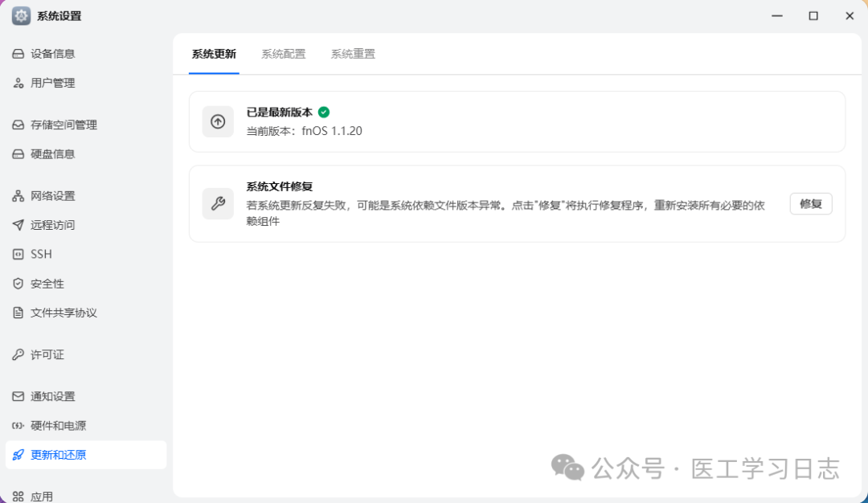868x503 pixels.
Task: View 硬盘信息 details
Action: point(52,153)
